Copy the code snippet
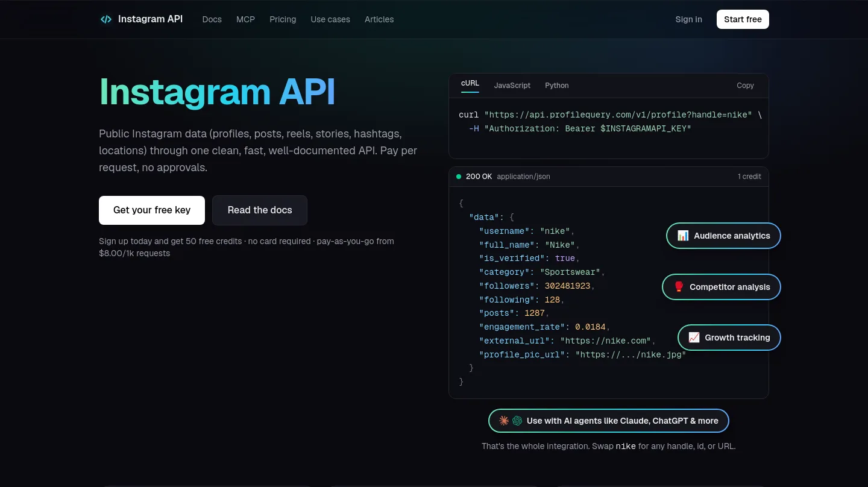The height and width of the screenshot is (487, 868). tap(746, 86)
